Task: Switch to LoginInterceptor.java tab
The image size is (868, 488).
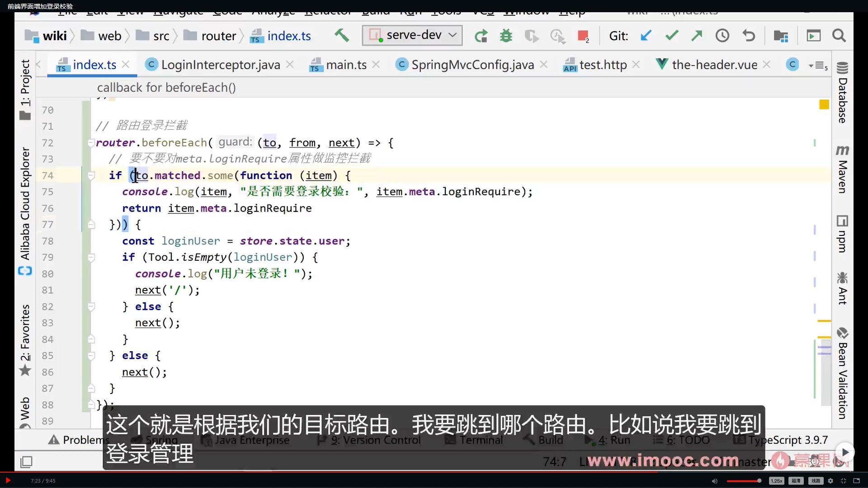Action: click(x=220, y=65)
